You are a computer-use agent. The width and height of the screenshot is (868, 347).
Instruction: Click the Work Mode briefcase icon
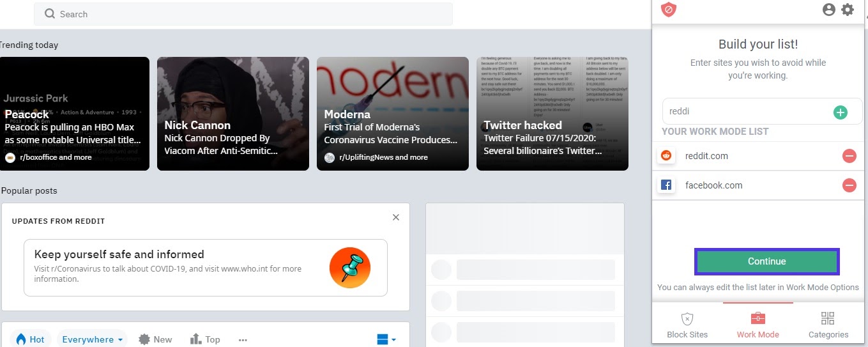click(758, 318)
